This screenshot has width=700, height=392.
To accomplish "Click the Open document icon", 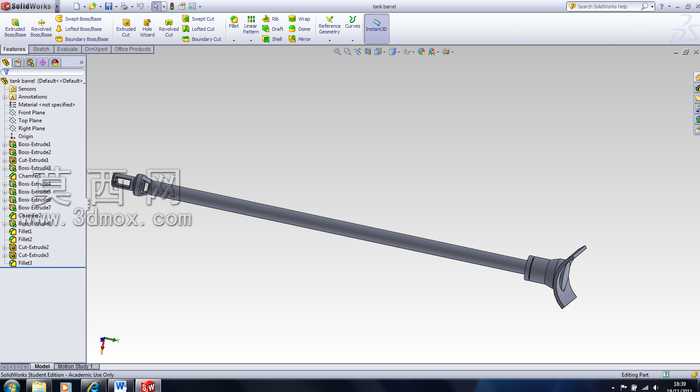I will (92, 6).
